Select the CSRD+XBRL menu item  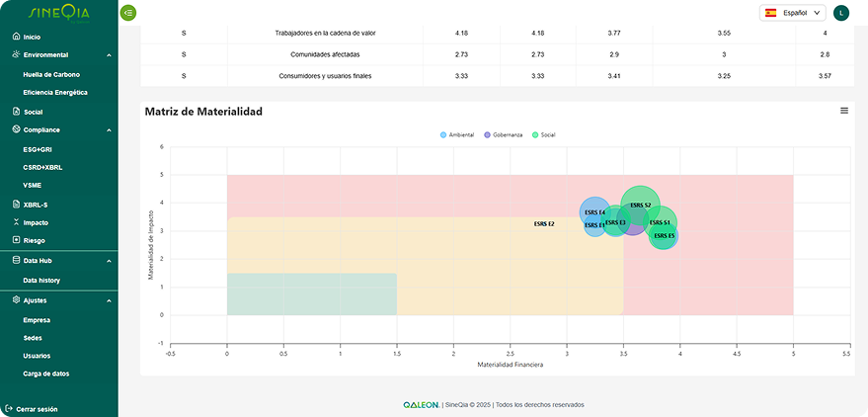point(45,167)
